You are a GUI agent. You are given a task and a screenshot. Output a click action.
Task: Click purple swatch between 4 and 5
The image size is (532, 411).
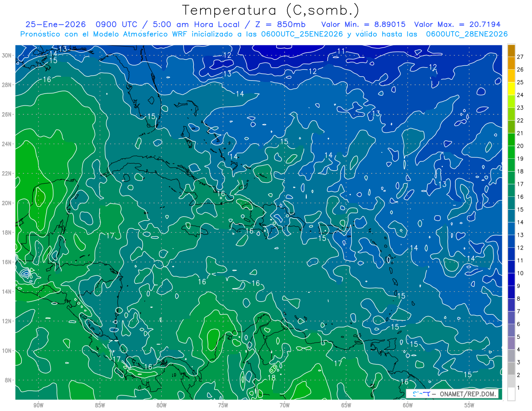[511, 343]
